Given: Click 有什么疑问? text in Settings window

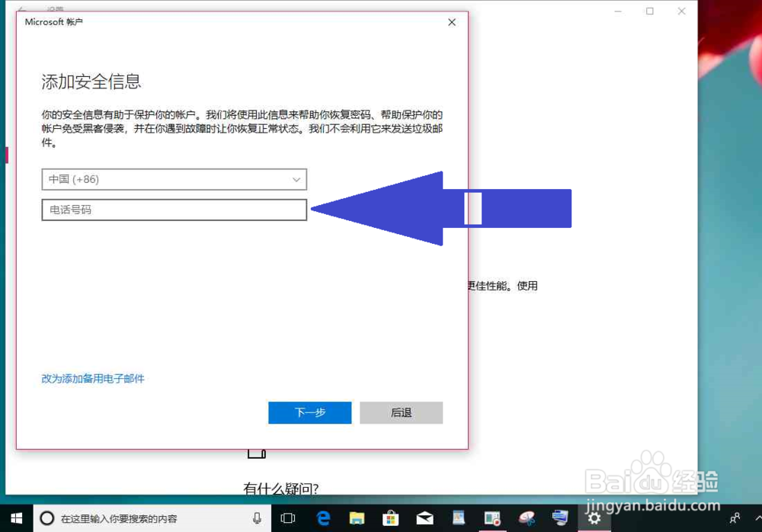Looking at the screenshot, I should click(281, 489).
